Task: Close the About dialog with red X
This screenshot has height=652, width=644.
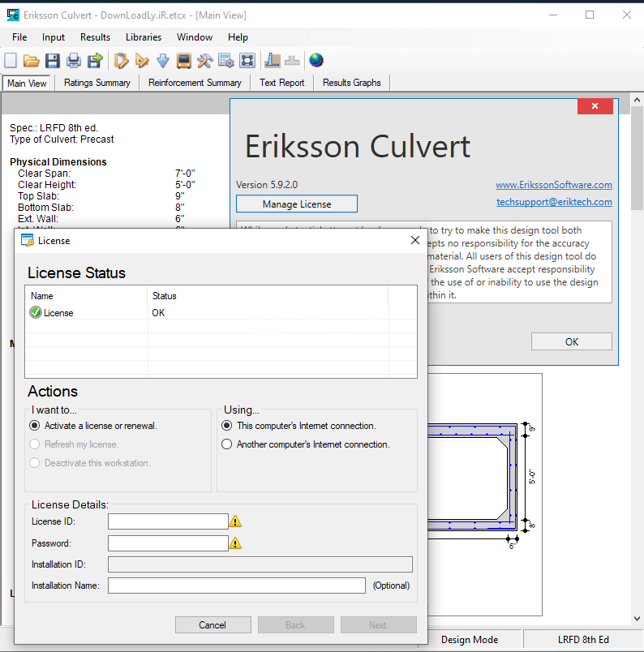Action: pos(595,106)
